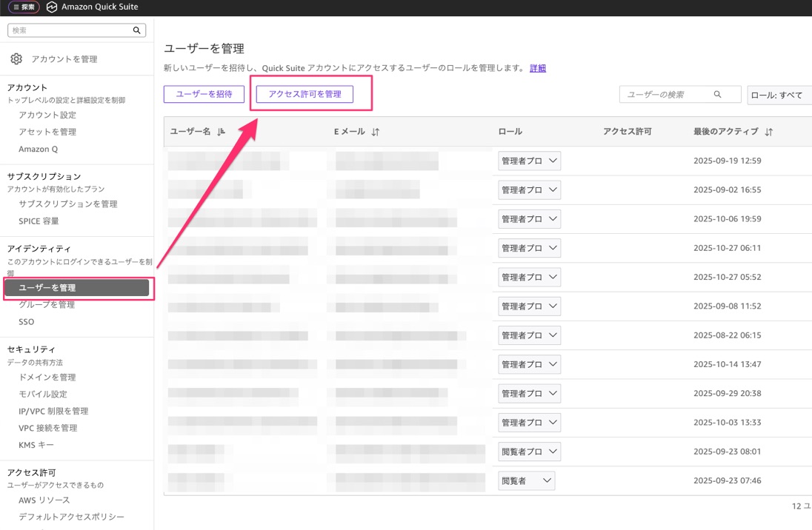The width and height of the screenshot is (812, 530).
Task: Sort by ユーザー名 column sort icon
Action: tap(221, 132)
